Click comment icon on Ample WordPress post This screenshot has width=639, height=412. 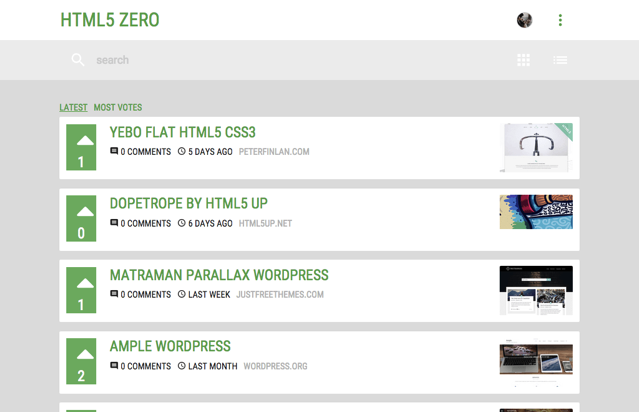[x=114, y=366]
